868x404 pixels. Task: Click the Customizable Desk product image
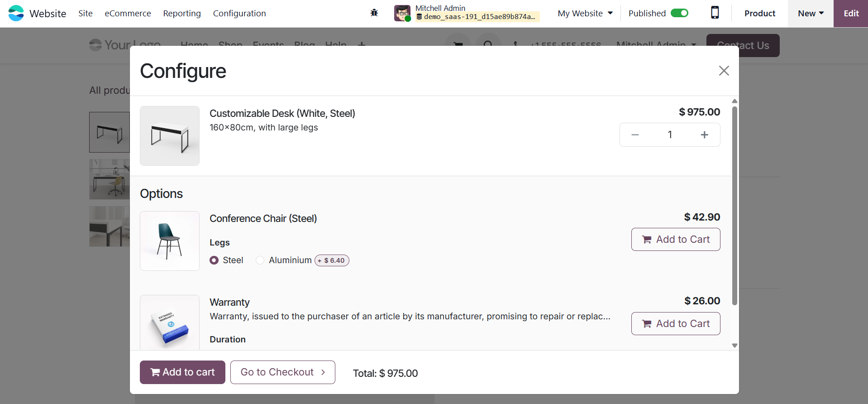click(170, 136)
